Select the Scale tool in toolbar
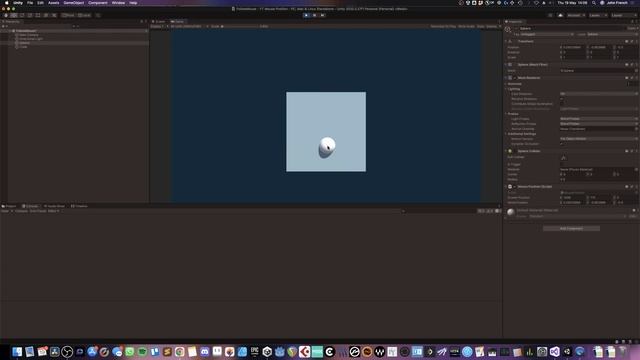Viewport: 640px width, 360px height. 30,15
